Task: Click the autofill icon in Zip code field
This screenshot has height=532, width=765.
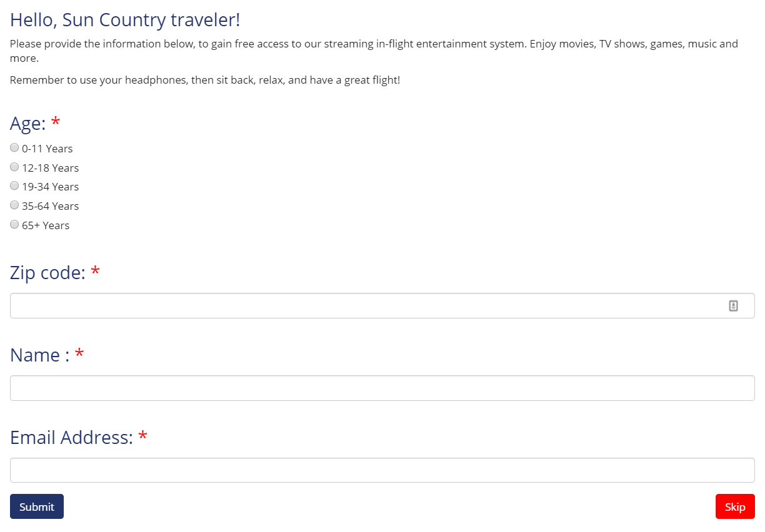Action: point(733,306)
